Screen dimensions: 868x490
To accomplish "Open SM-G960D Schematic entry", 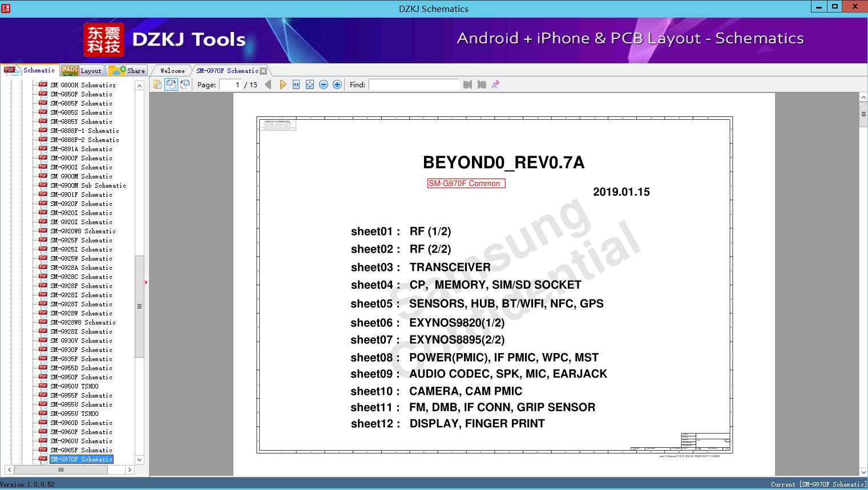I will coord(81,423).
